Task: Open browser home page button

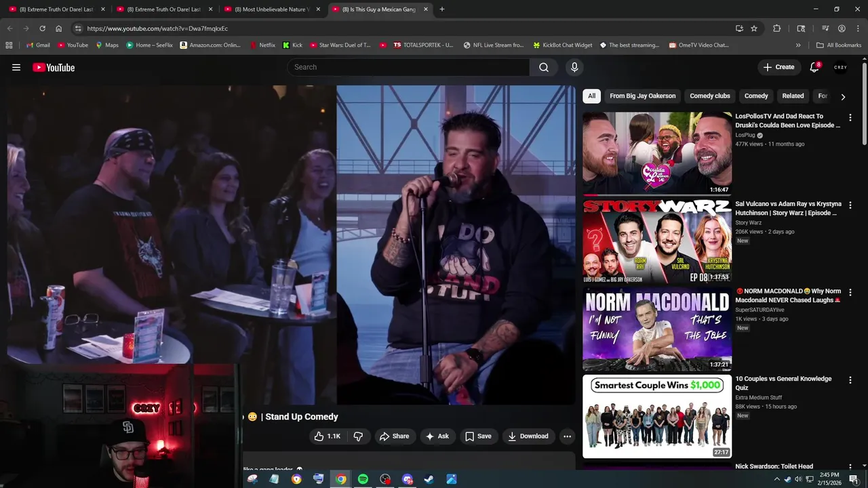Action: (58, 28)
